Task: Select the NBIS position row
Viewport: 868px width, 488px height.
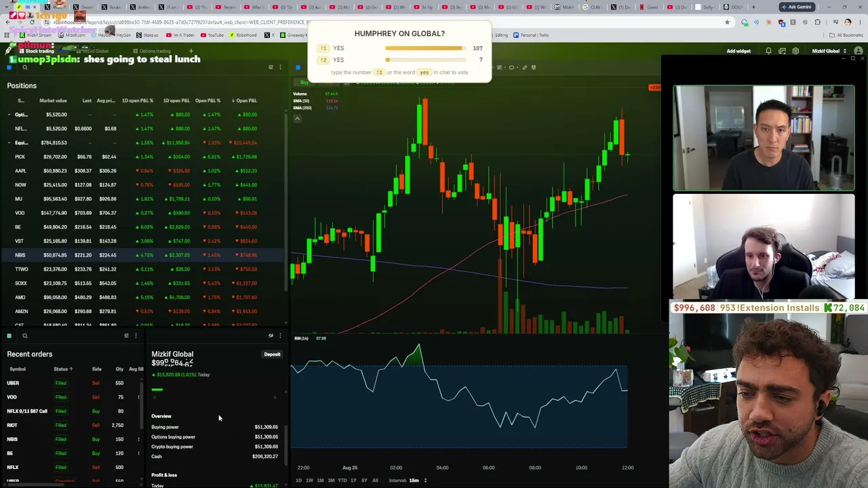Action: [142, 256]
